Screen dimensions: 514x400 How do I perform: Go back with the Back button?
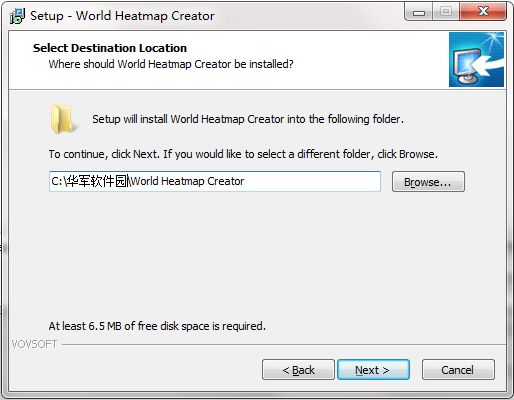[298, 370]
